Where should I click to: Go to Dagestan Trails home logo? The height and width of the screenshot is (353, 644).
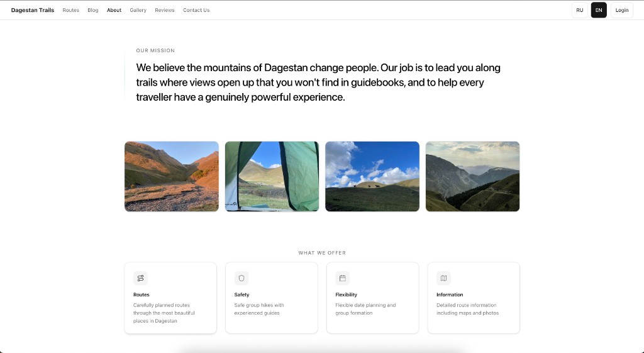click(x=33, y=10)
